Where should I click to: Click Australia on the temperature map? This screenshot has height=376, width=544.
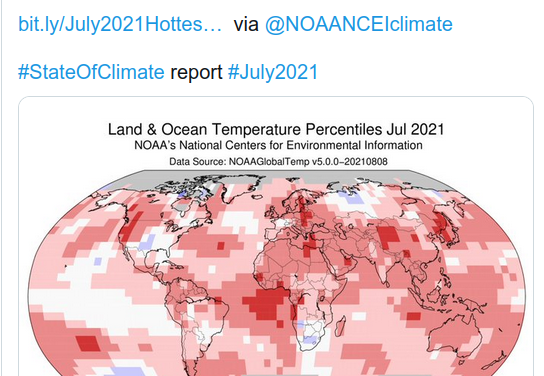pyautogui.click(x=454, y=336)
